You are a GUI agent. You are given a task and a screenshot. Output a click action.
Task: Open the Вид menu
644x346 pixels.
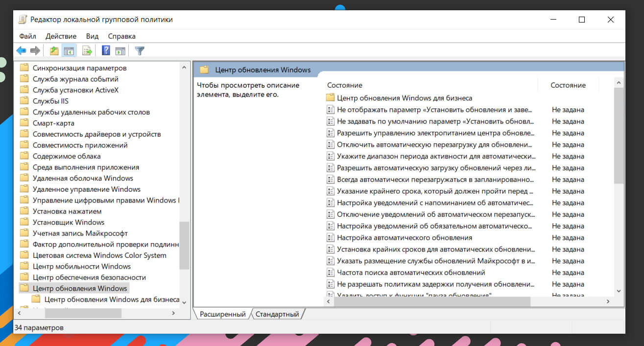tap(92, 36)
